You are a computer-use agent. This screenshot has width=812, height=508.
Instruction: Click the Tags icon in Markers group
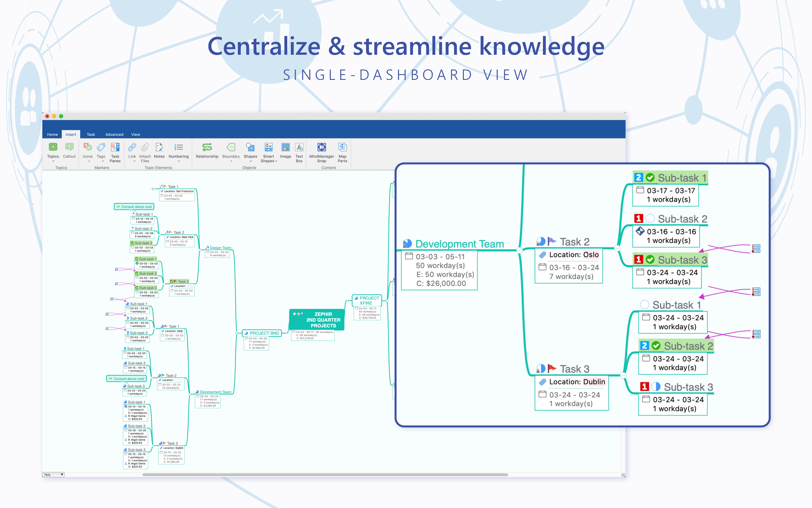click(x=101, y=147)
